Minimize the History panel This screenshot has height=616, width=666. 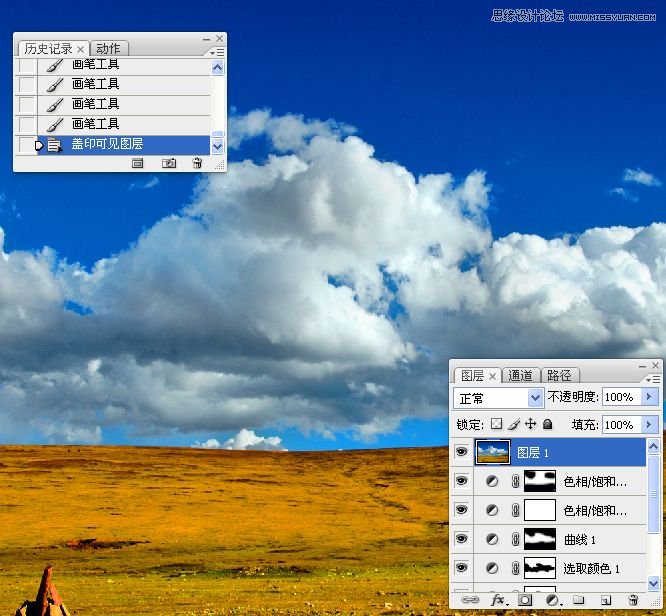tap(206, 39)
